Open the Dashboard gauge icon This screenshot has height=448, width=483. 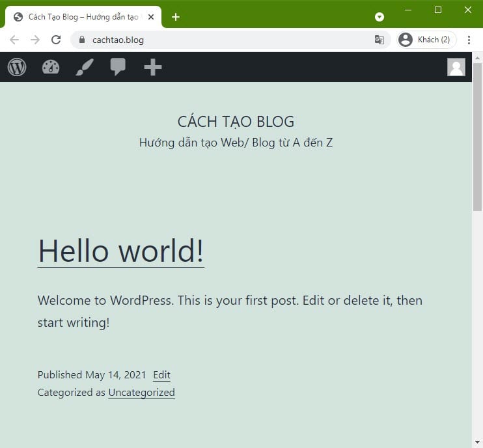coord(51,67)
